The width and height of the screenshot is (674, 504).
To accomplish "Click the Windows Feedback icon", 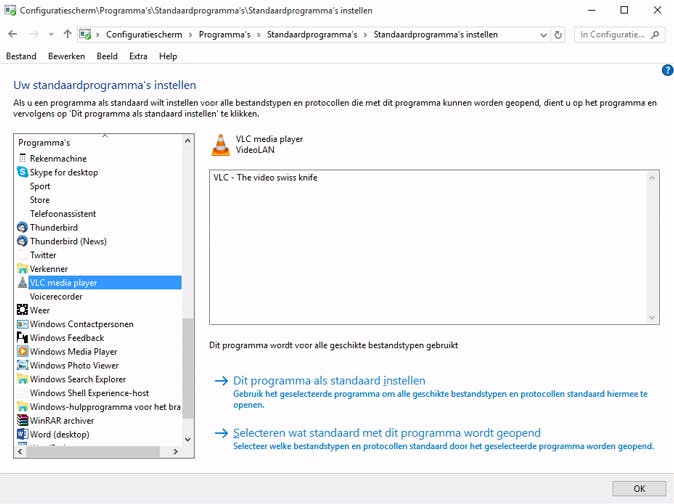I will (22, 338).
